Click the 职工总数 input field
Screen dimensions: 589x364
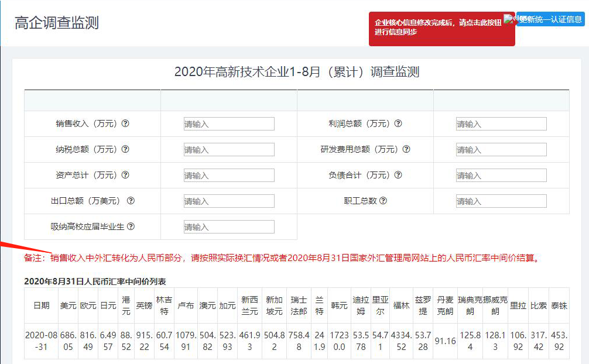pyautogui.click(x=502, y=201)
